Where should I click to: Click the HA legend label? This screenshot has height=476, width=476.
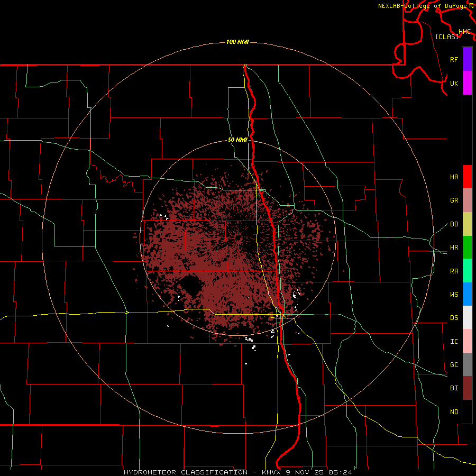(x=454, y=177)
